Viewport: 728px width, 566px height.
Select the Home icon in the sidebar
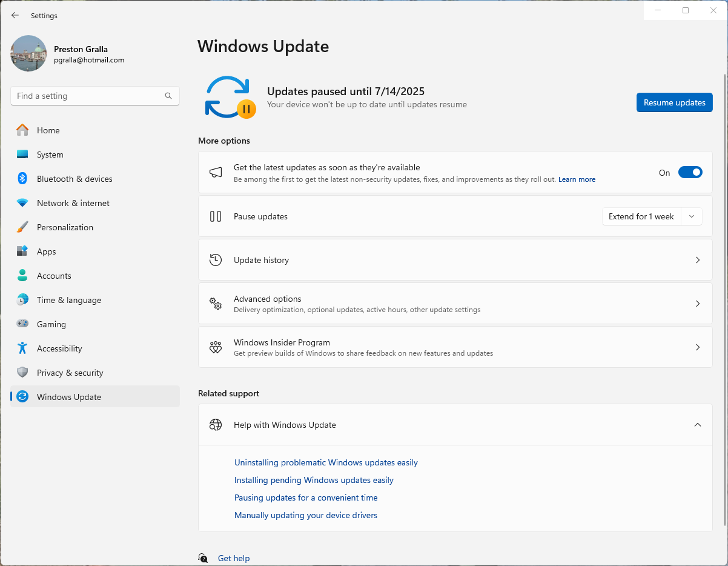[24, 130]
